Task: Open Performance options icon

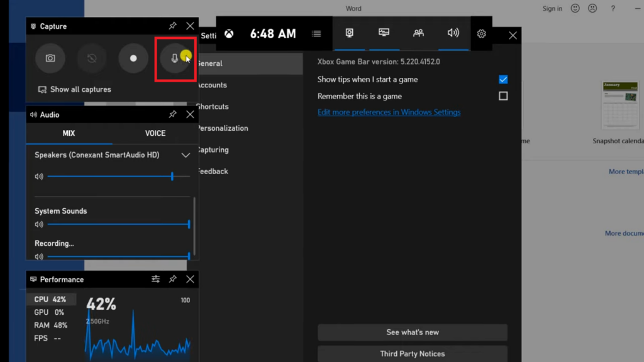Action: (156, 279)
